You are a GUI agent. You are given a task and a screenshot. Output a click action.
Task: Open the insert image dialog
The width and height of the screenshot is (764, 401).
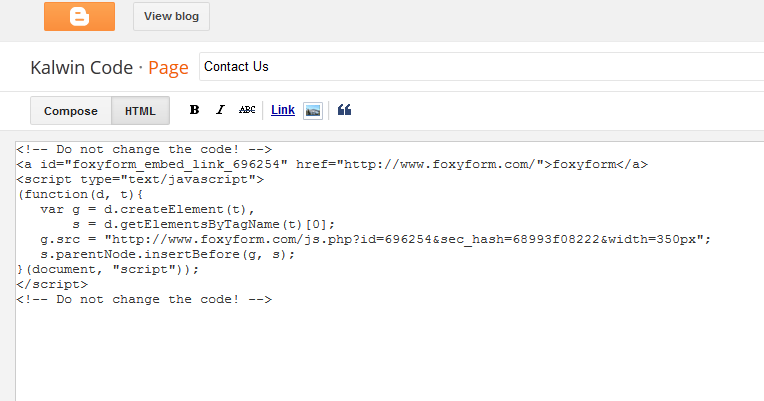click(x=313, y=110)
